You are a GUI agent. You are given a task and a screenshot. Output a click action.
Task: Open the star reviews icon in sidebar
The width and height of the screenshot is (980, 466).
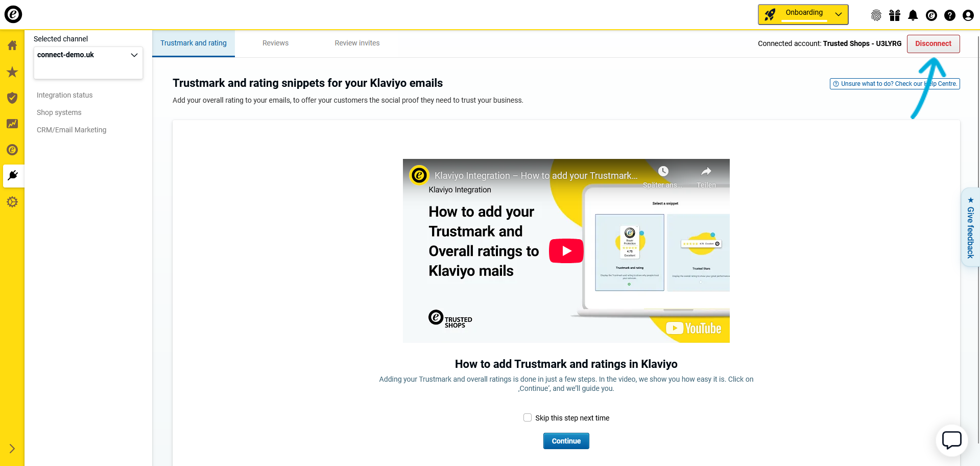(12, 72)
